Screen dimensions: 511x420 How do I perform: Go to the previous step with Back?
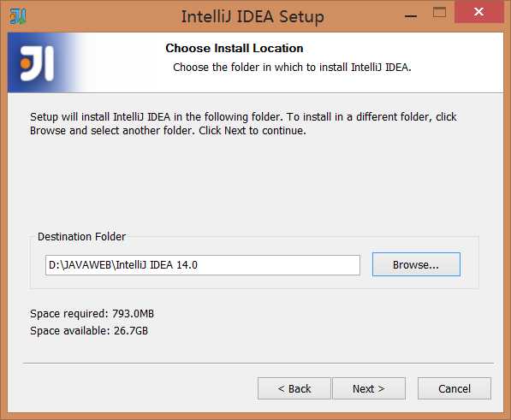click(x=294, y=388)
